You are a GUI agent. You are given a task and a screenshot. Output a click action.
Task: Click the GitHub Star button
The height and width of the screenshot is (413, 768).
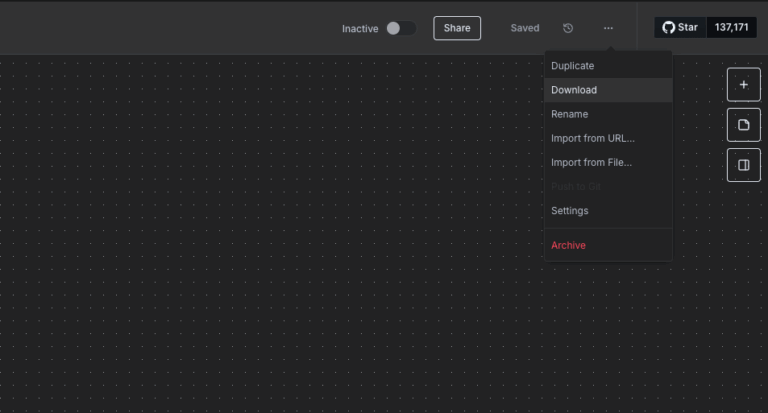pyautogui.click(x=680, y=27)
